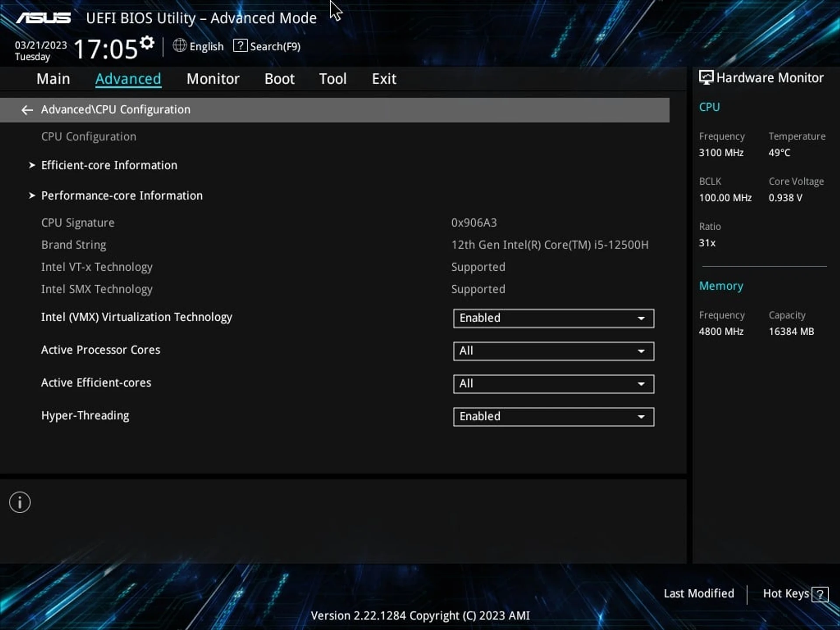Click the globe language icon
840x630 pixels.
(179, 45)
